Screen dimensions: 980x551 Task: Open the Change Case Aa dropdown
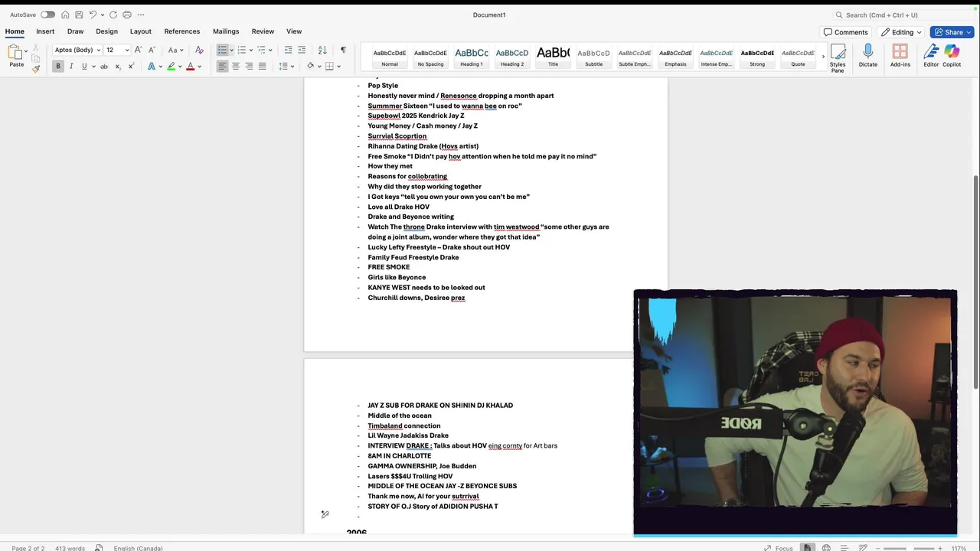click(175, 50)
